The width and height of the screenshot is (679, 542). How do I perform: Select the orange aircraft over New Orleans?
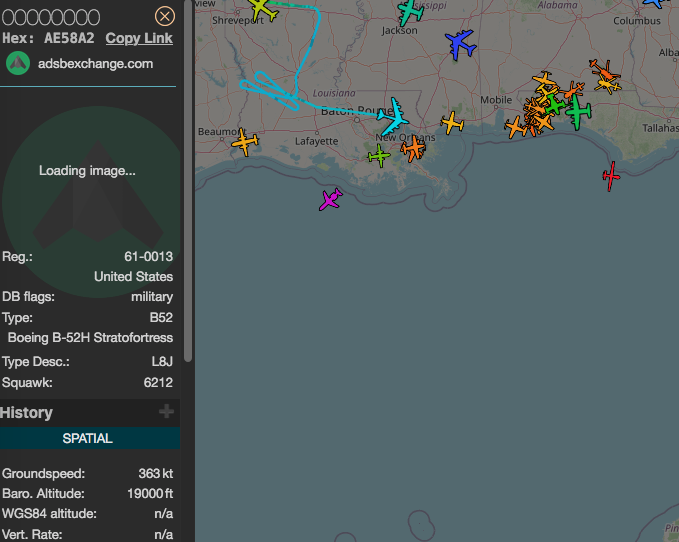413,148
